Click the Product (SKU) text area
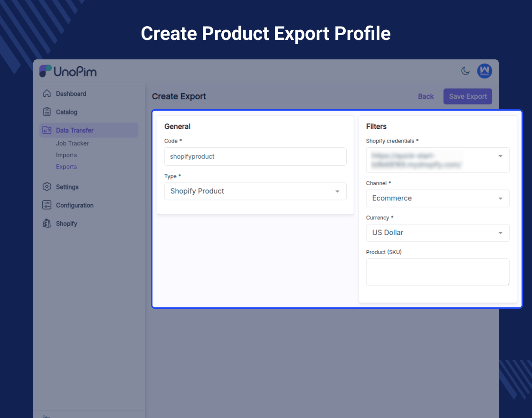The height and width of the screenshot is (418, 532). pos(437,272)
